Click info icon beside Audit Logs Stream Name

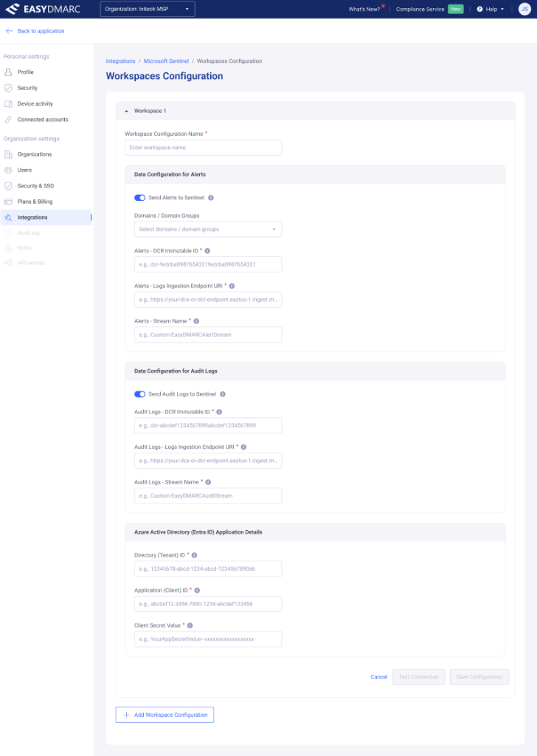(x=208, y=482)
